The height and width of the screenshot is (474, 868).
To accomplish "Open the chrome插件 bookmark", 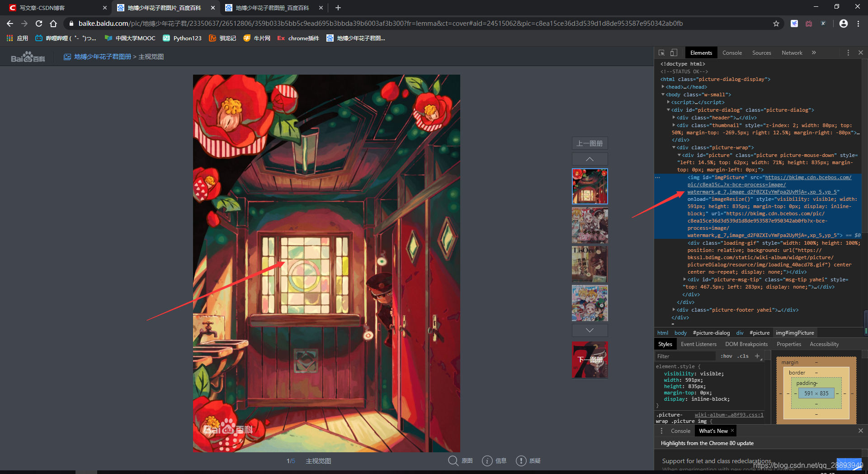I will pos(298,38).
